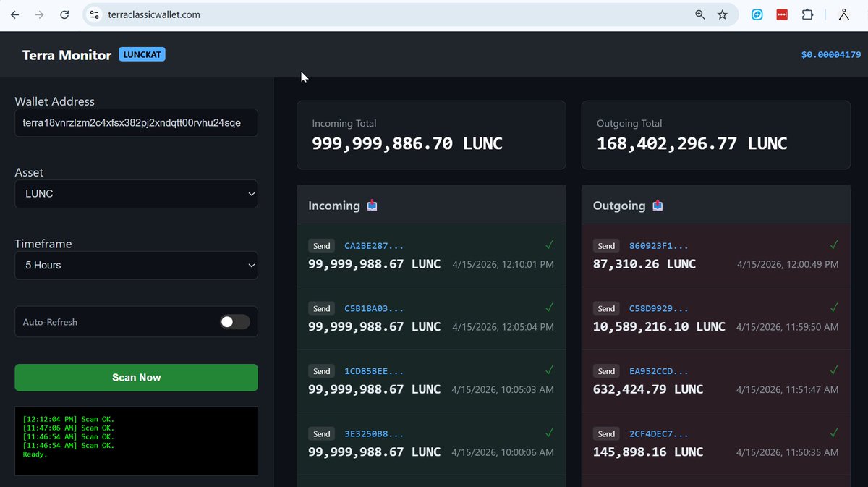Open transaction hash link CA2BE287...
The image size is (868, 487).
click(x=374, y=246)
